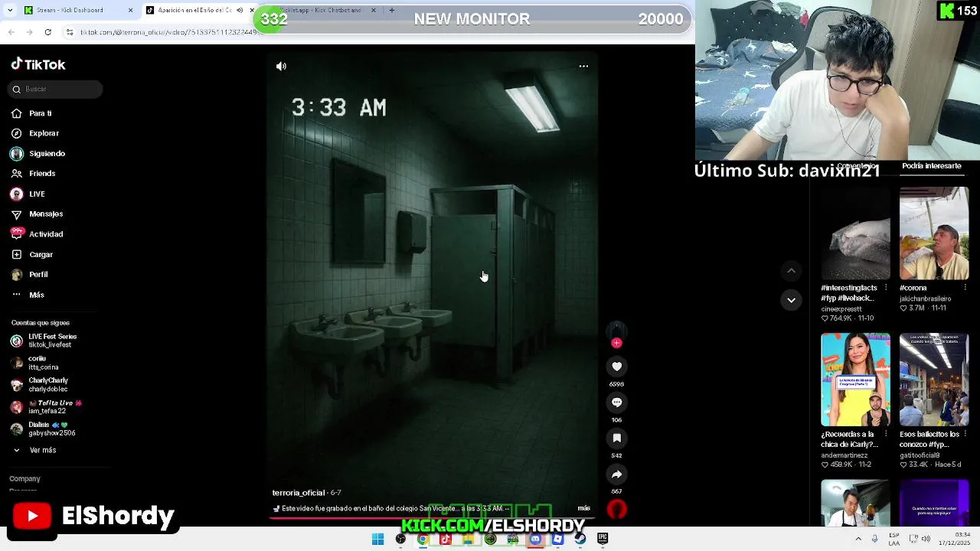Image resolution: width=980 pixels, height=551 pixels.
Task: Open options for #interestingfacts recommended video
Action: point(886,288)
